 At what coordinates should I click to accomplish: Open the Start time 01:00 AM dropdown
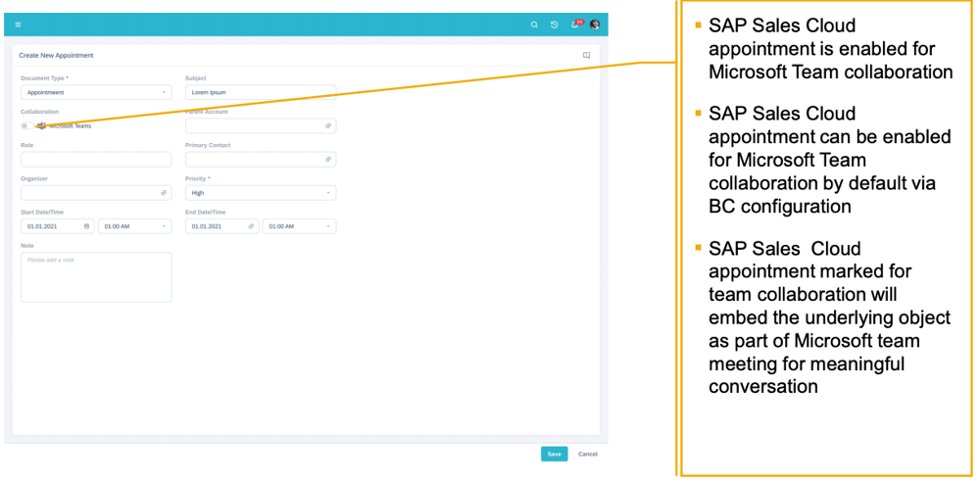pyautogui.click(x=135, y=226)
